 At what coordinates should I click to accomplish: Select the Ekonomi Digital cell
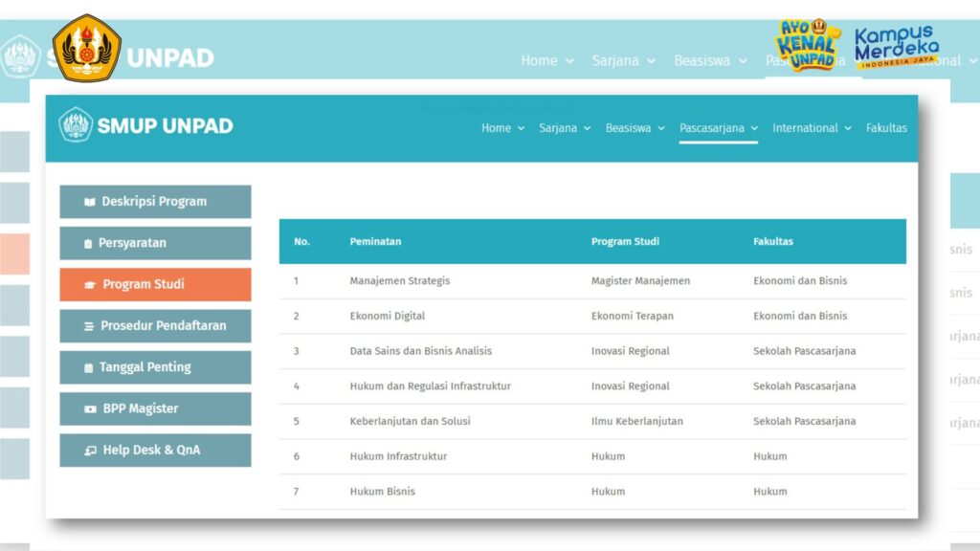tap(388, 316)
